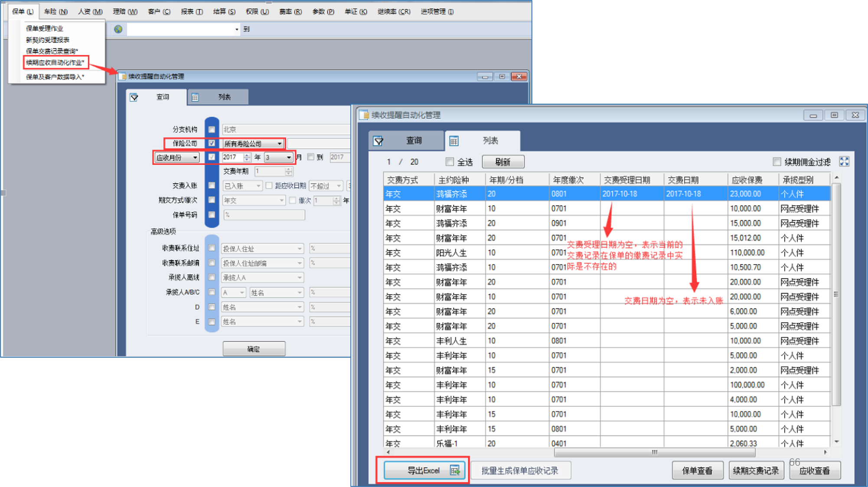Click the filter icon on 查询 tab
Screen dimensions: 868x487
[x=379, y=141]
